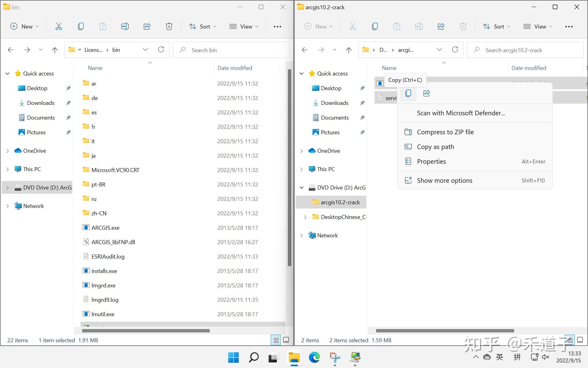Launch Microsoft Edge from the taskbar
Viewport: 588px width, 368px height.
coord(314,357)
